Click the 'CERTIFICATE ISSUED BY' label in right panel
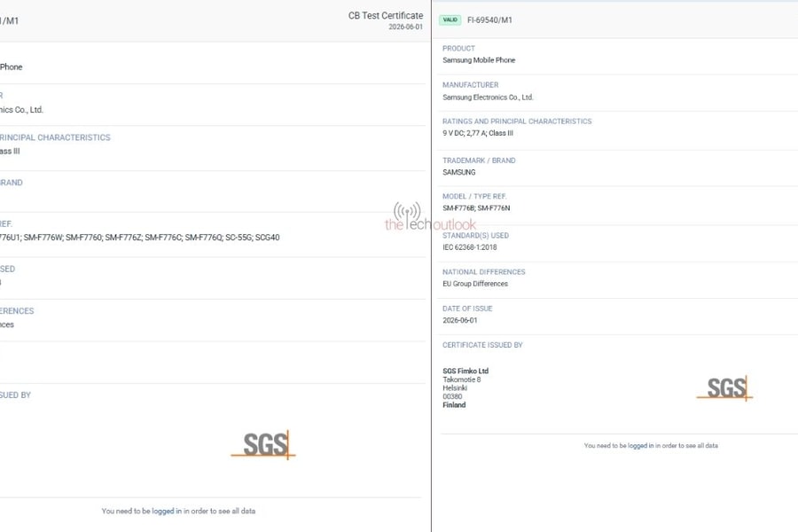 (482, 345)
